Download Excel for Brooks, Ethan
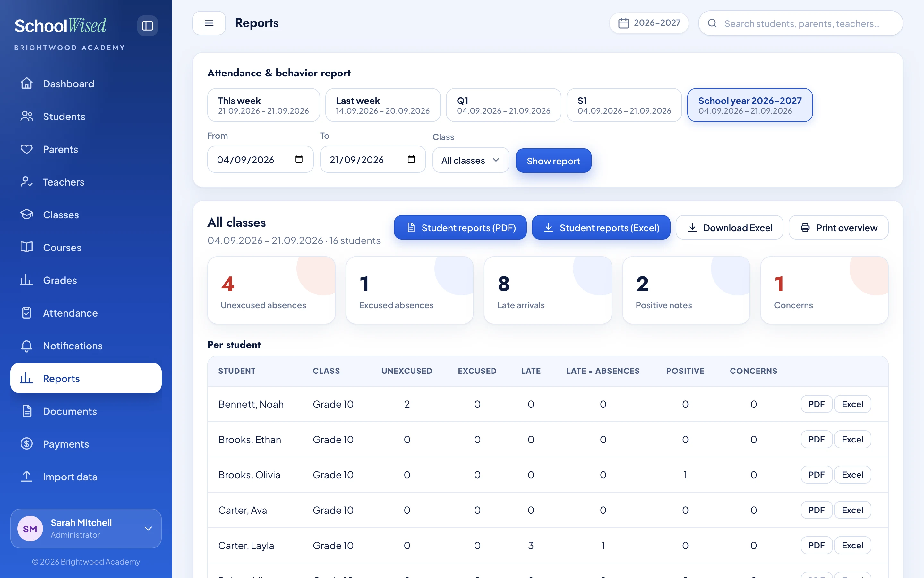Image resolution: width=924 pixels, height=578 pixels. point(852,439)
